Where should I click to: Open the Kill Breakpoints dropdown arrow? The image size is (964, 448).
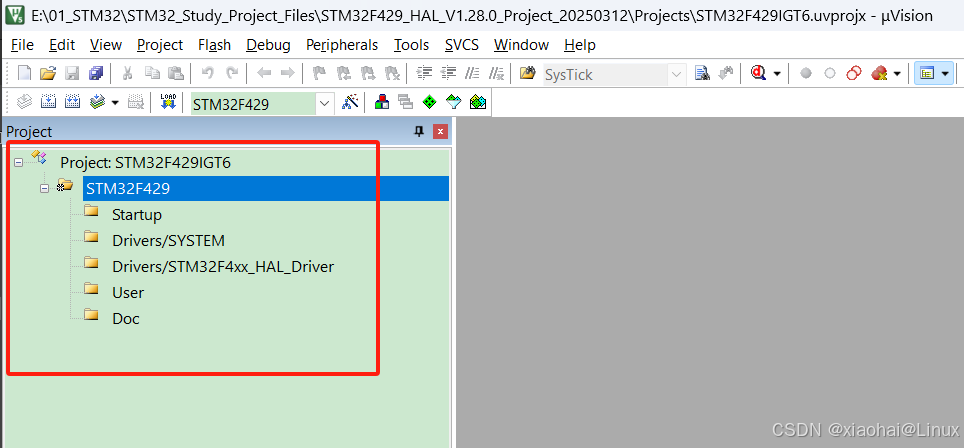tap(896, 74)
